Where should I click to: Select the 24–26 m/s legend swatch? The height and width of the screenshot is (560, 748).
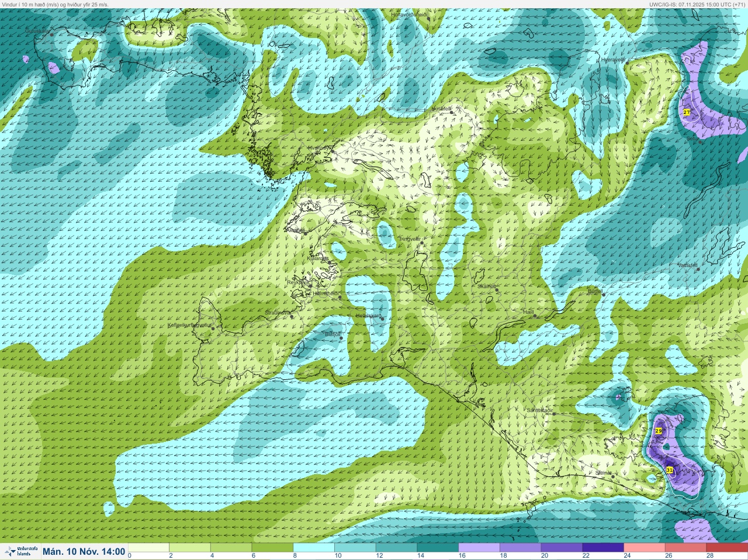pos(645,548)
